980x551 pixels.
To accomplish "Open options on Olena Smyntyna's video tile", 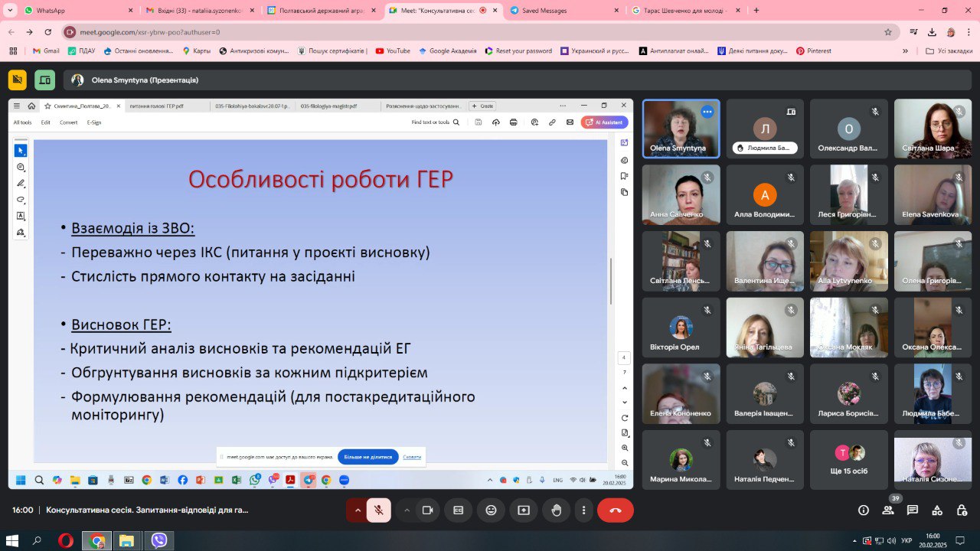I will click(707, 112).
